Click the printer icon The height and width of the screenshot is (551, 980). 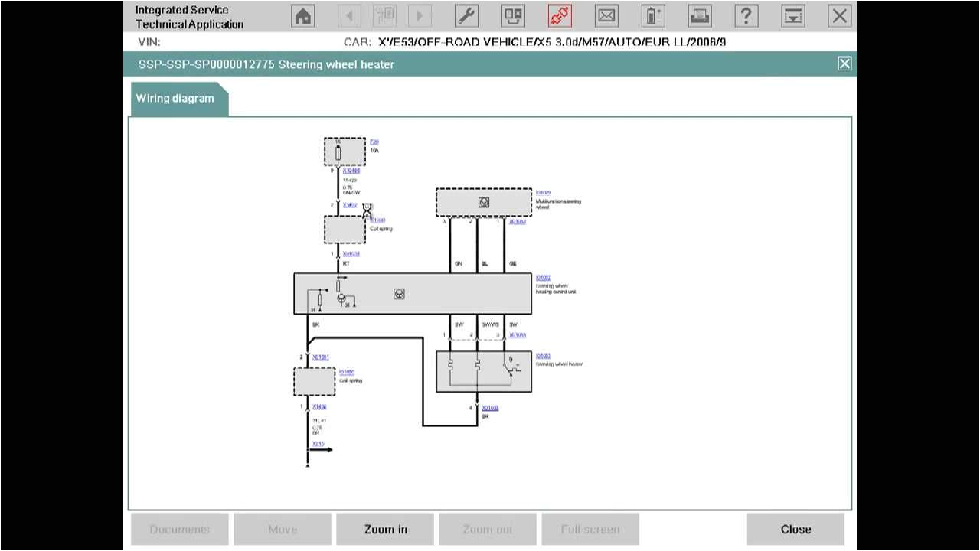click(x=700, y=15)
